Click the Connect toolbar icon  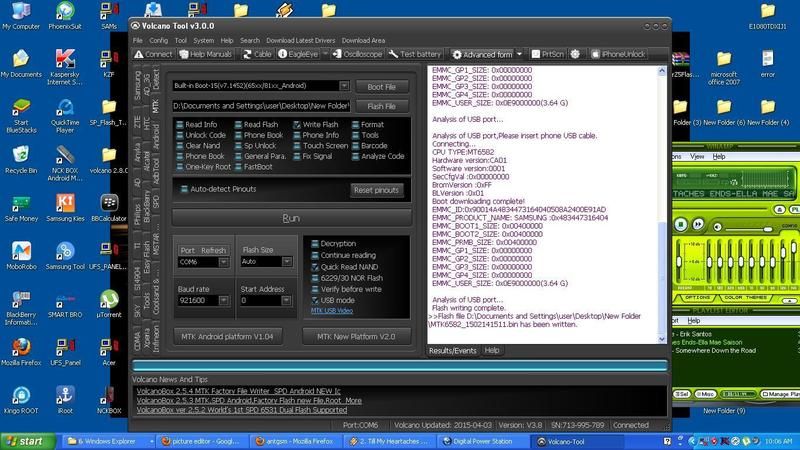(x=153, y=54)
